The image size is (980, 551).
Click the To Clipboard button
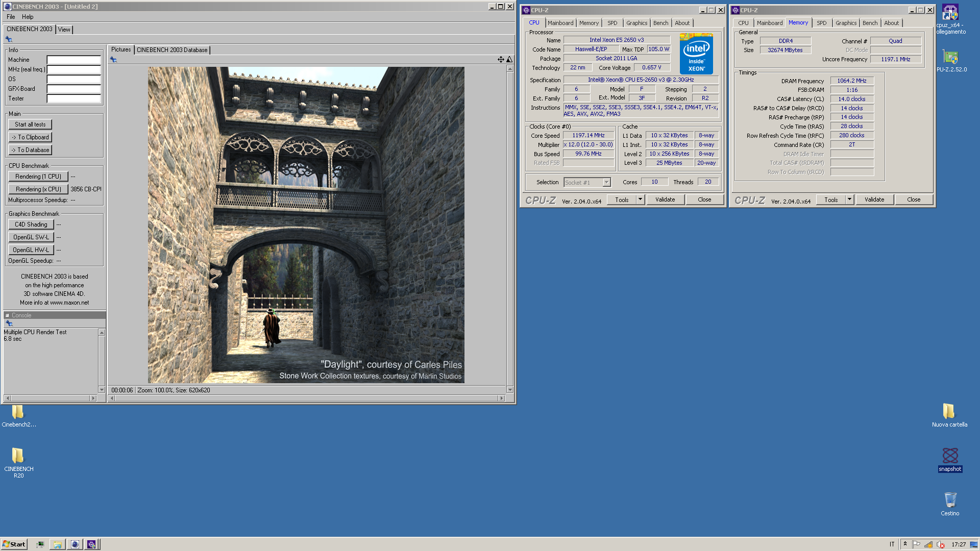click(30, 137)
